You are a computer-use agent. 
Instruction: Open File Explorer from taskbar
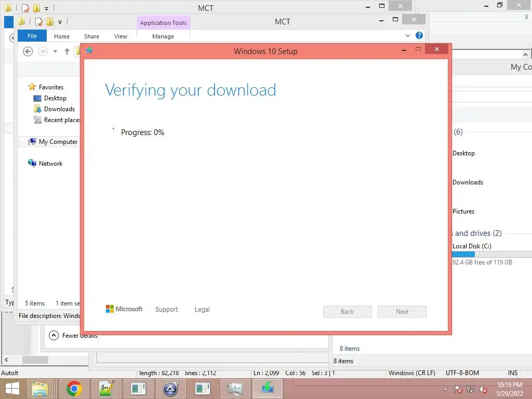coord(40,389)
